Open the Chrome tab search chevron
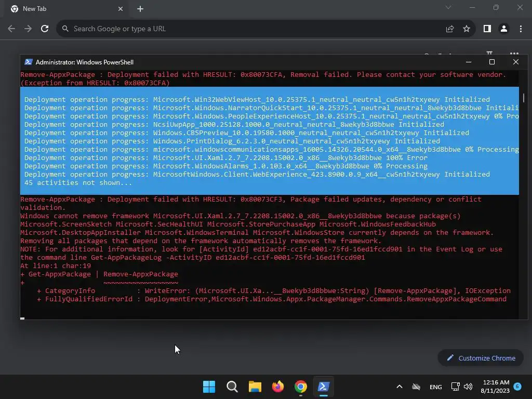Image resolution: width=532 pixels, height=399 pixels. click(448, 7)
